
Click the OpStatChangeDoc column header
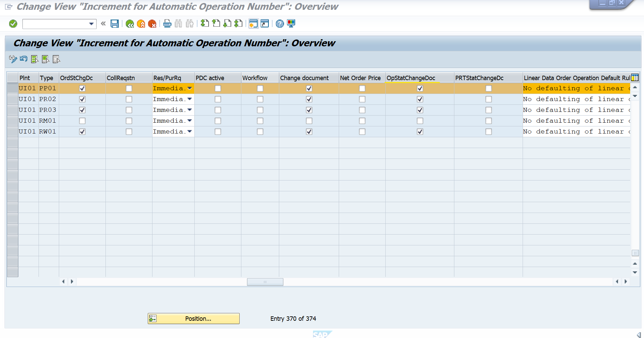coord(411,78)
